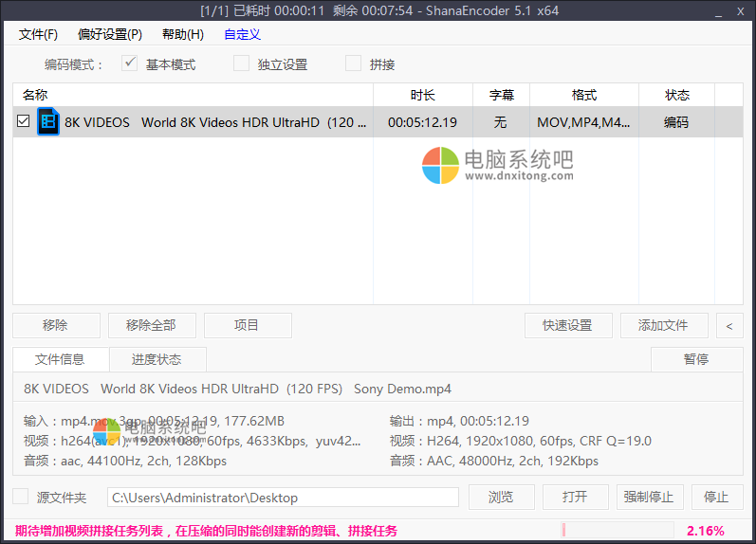Click the 移除全部 button

tap(152, 325)
